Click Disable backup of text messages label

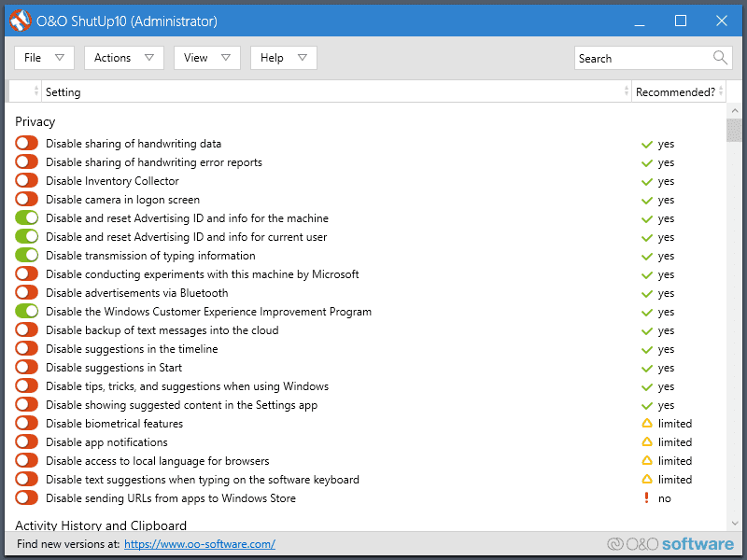click(162, 330)
